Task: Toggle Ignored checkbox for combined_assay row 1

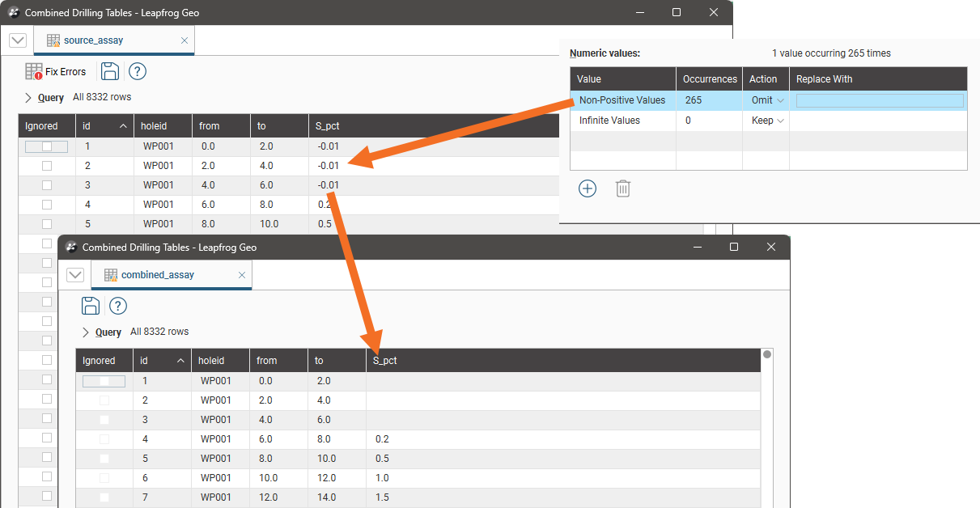Action: point(104,381)
